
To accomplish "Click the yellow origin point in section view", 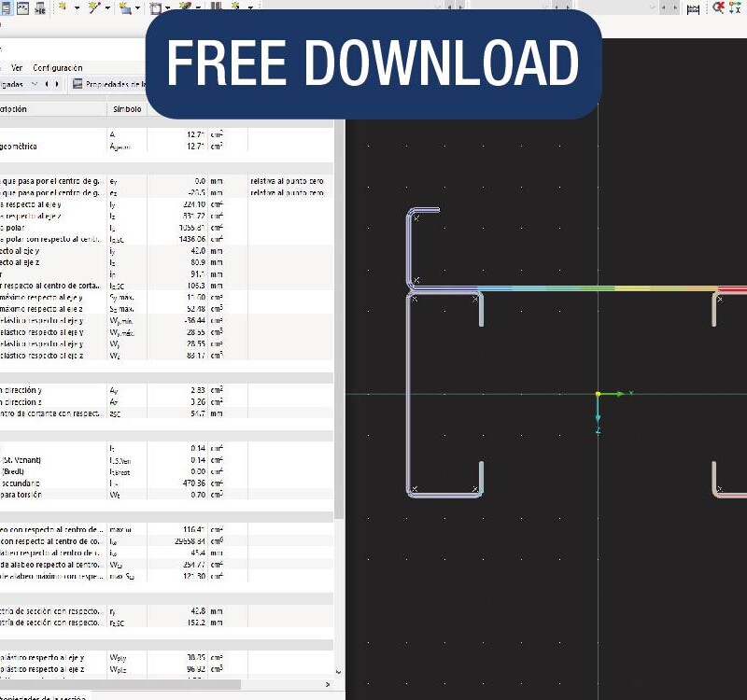I will (598, 394).
